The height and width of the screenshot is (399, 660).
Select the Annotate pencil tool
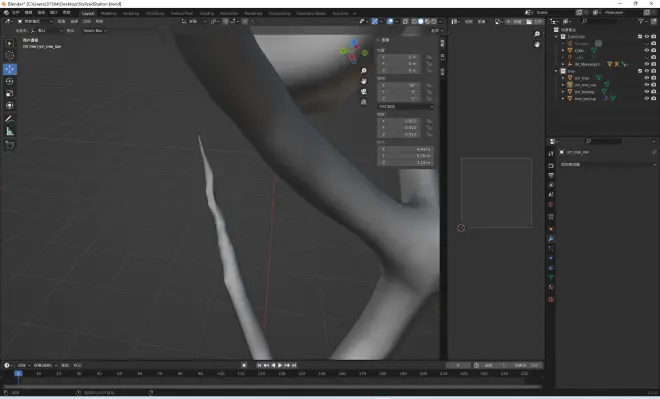[10, 119]
